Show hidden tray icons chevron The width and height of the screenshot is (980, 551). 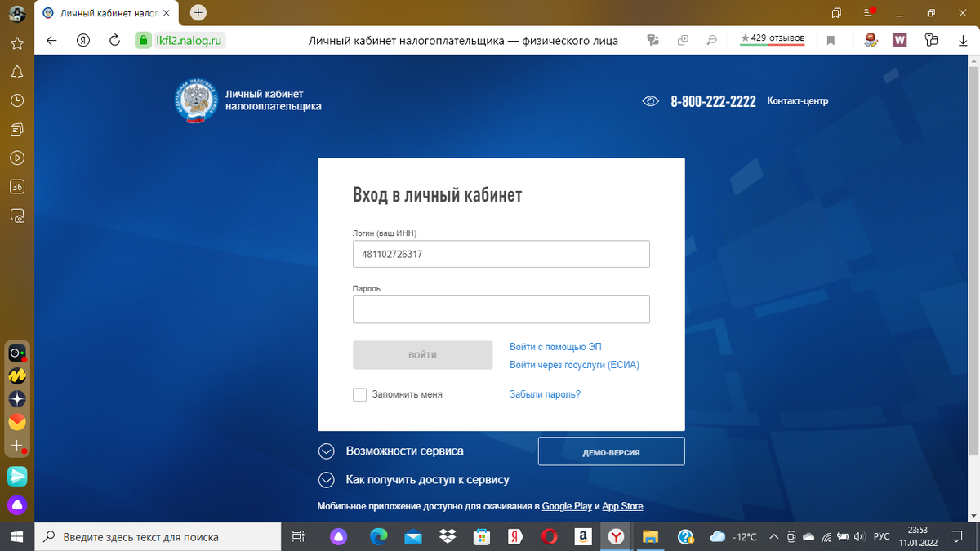pos(774,537)
